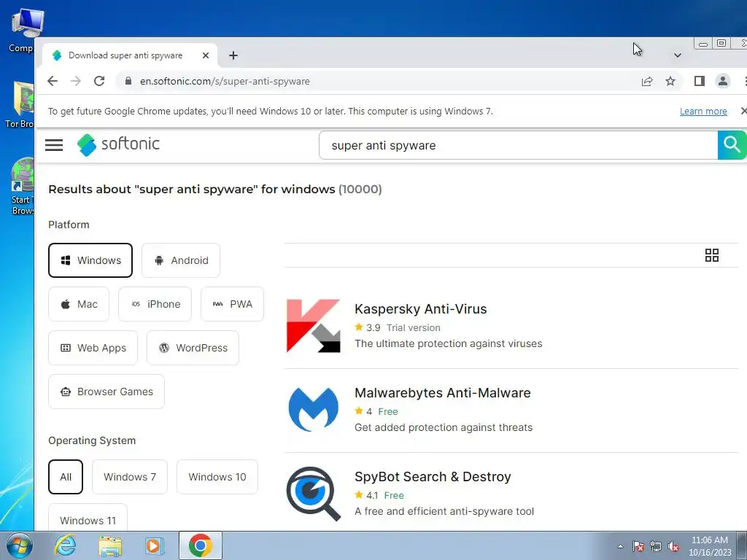Select the All operating system filter
This screenshot has height=560, width=747.
click(66, 477)
